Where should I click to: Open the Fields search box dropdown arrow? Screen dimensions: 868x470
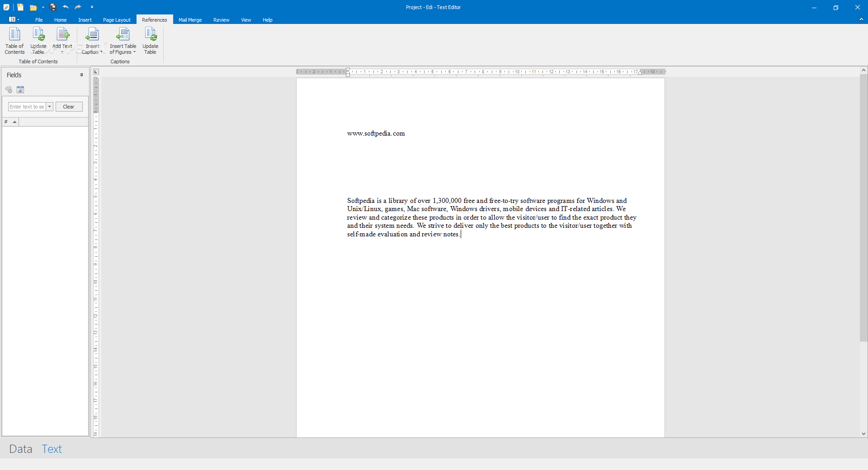50,107
